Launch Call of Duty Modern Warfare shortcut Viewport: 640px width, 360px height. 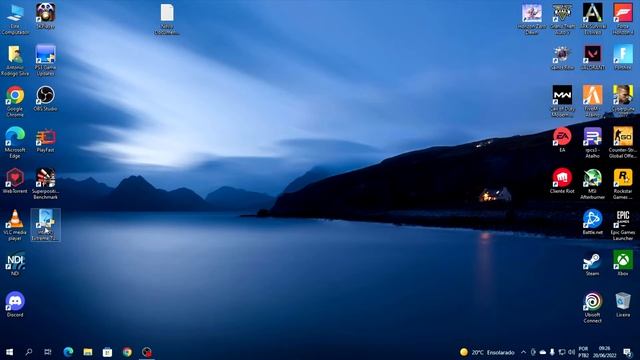[562, 101]
